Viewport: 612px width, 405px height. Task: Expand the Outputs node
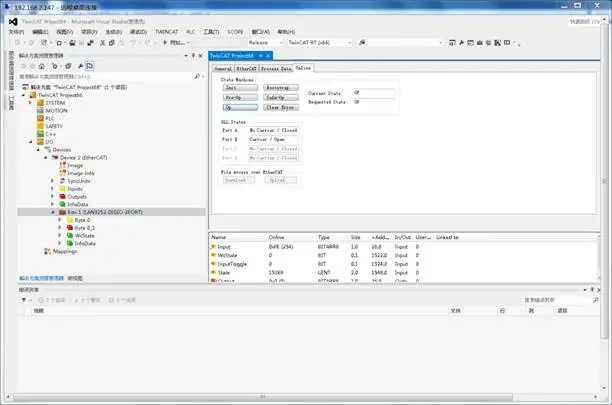(x=53, y=196)
